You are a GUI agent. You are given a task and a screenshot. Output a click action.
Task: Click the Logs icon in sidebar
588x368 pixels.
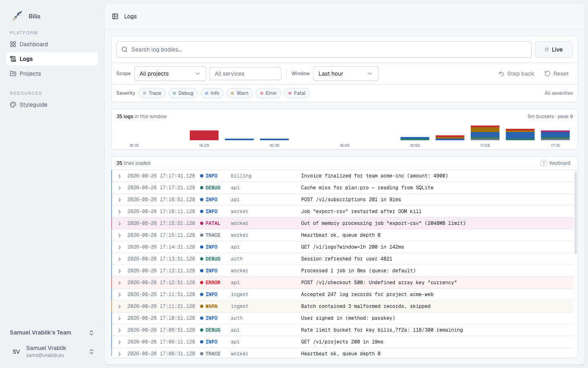point(13,59)
